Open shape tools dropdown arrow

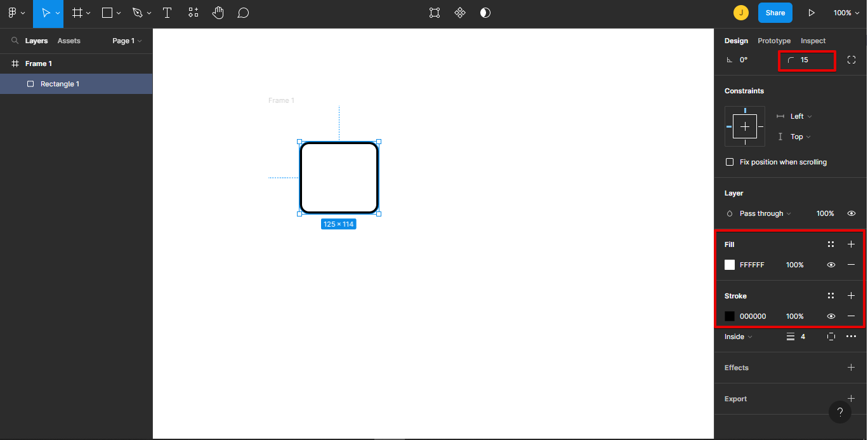(119, 13)
